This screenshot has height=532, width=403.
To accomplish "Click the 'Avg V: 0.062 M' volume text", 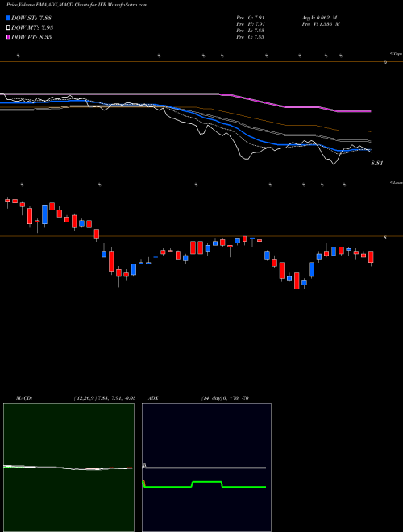I will tap(319, 18).
